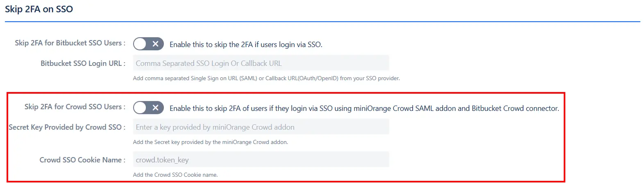644x189 pixels.
Task: Click 'Skip 2FA for Crowd SSO Users :' label
Action: click(x=75, y=107)
